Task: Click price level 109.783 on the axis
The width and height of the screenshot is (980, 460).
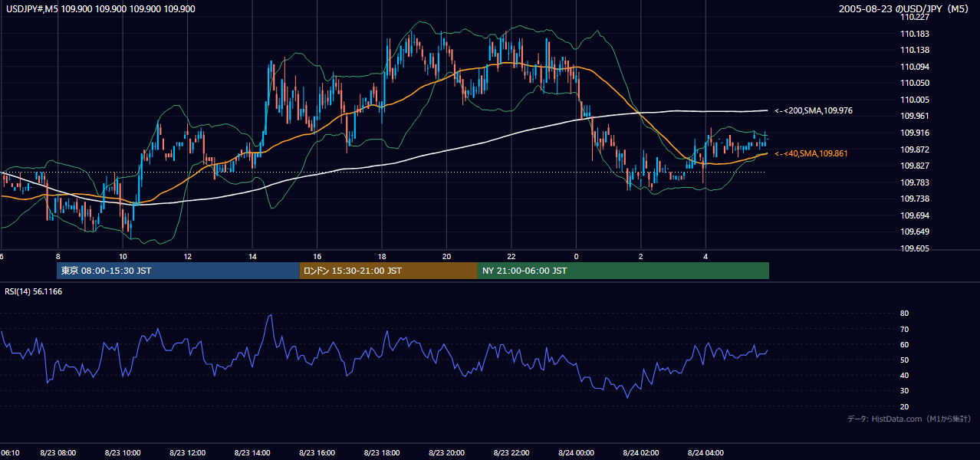Action: 913,182
